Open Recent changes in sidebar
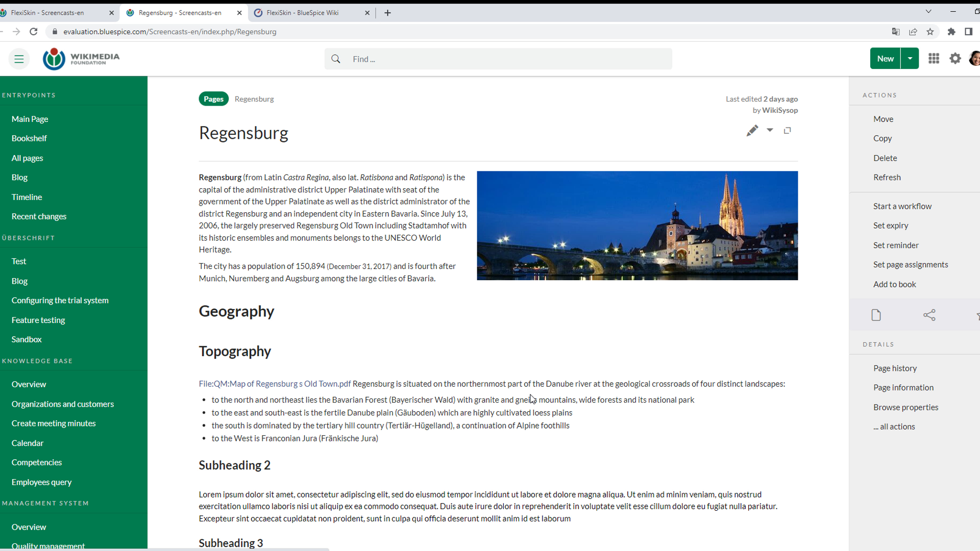This screenshot has height=551, width=980. [x=39, y=216]
